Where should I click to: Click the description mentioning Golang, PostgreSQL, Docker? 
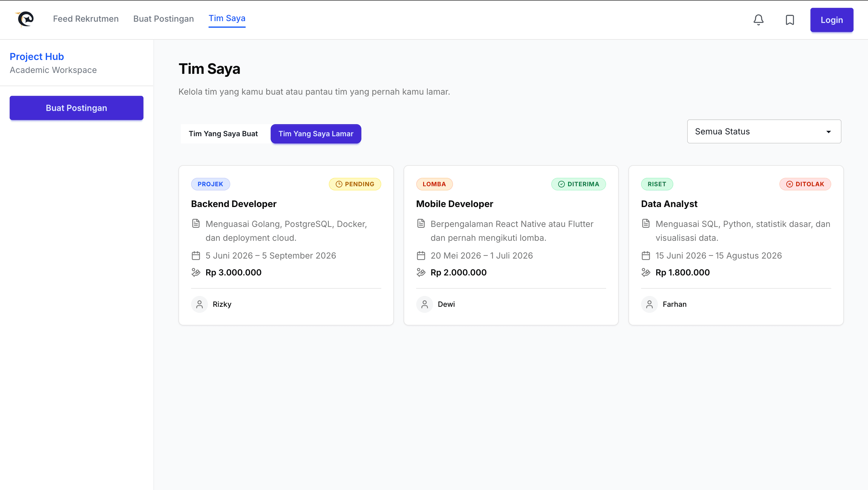pos(286,231)
